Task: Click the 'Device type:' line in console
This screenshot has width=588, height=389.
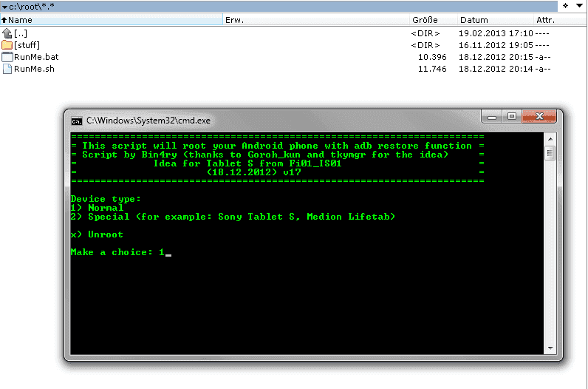Action: (106, 199)
